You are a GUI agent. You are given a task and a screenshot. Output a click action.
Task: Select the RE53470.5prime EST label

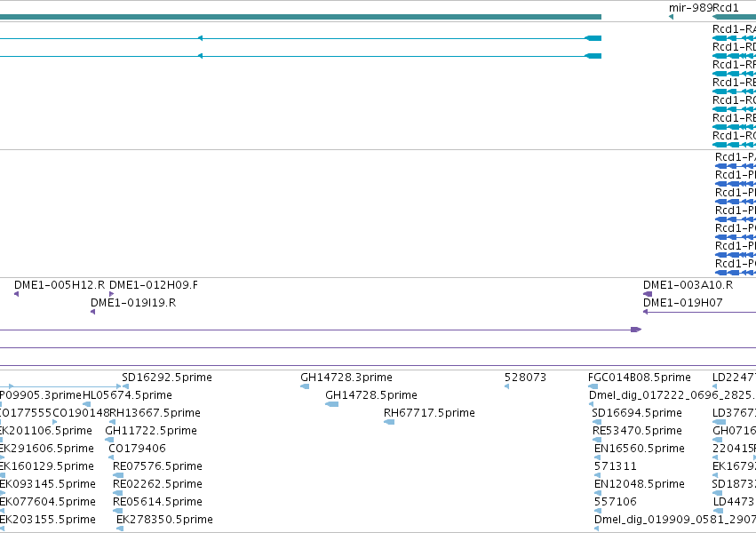click(x=637, y=431)
